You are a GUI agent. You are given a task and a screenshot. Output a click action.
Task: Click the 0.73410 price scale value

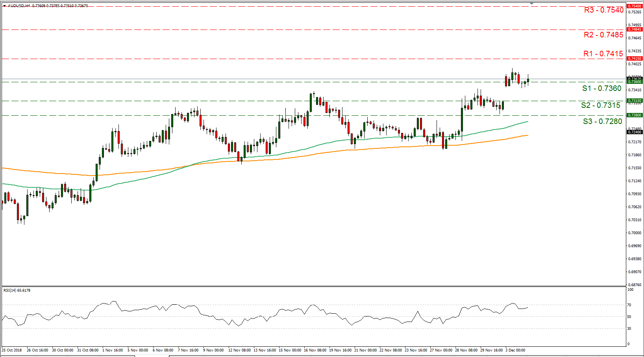tap(635, 90)
